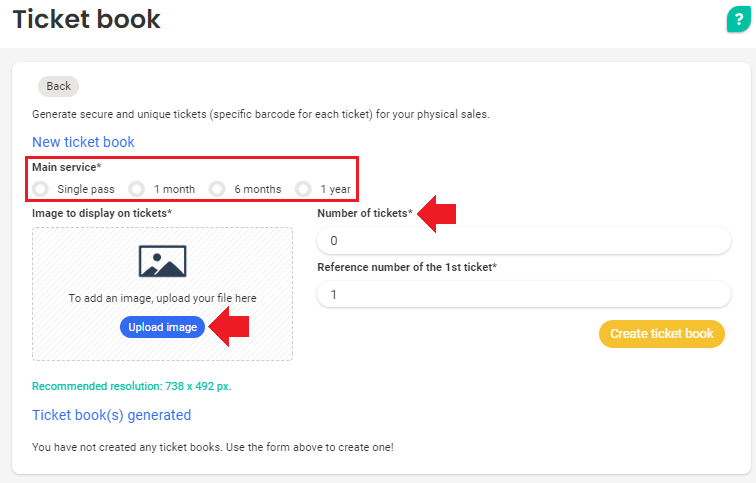
Task: Click the 'To add an image' dropzone text
Action: click(x=162, y=298)
